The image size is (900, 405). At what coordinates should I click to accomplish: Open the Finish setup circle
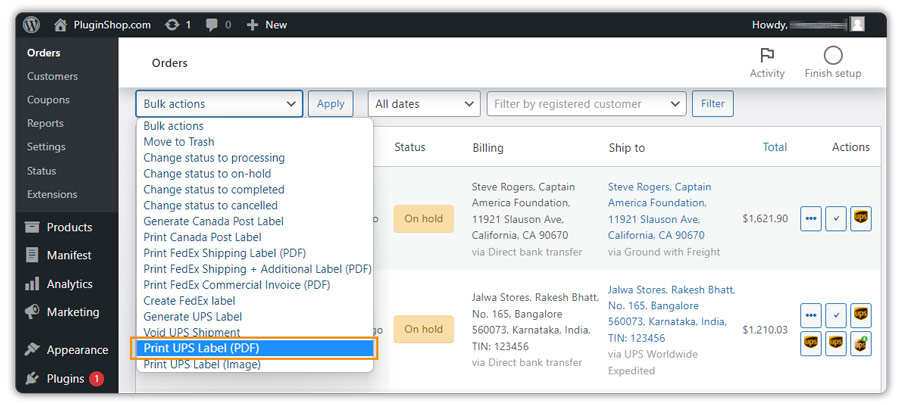pyautogui.click(x=833, y=63)
